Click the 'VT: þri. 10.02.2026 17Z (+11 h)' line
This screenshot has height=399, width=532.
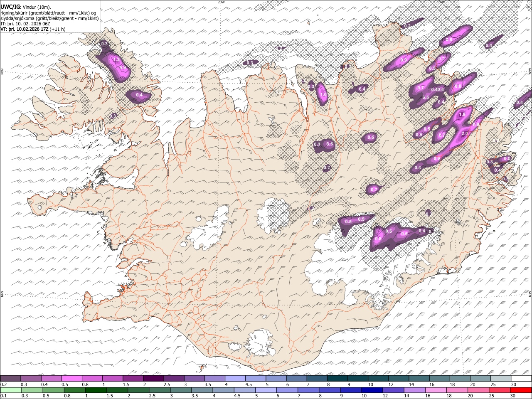point(33,29)
